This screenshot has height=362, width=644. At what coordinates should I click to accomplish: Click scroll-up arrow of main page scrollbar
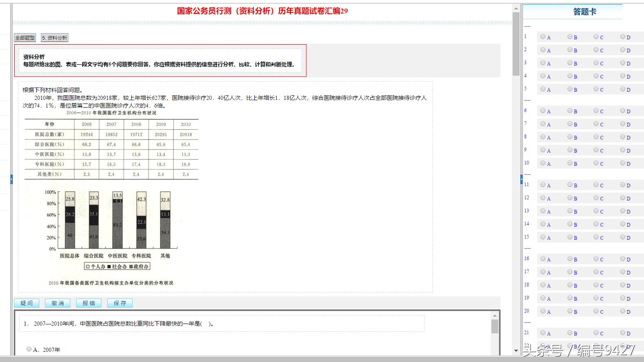(516, 8)
